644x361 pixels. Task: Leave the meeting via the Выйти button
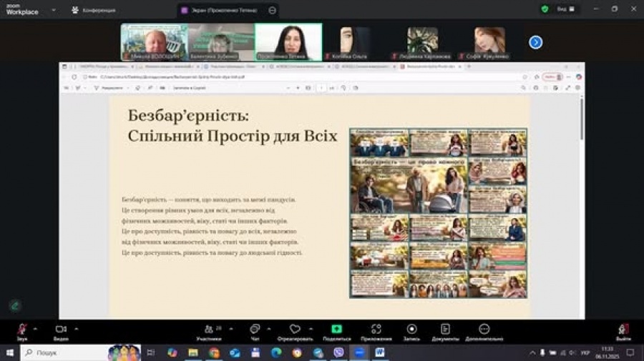[623, 330]
